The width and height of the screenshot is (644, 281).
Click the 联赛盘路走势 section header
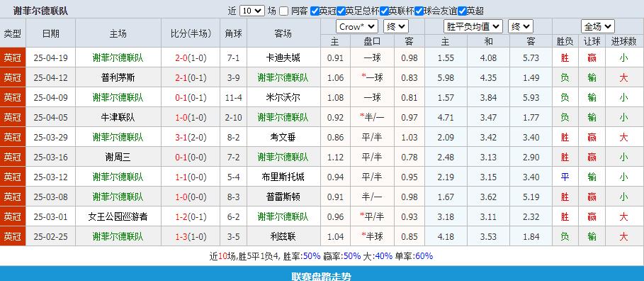pos(322,276)
